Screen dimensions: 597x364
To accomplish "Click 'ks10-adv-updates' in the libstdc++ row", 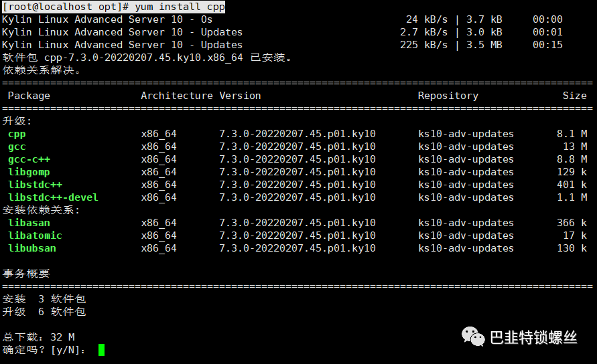I will pyautogui.click(x=466, y=185).
